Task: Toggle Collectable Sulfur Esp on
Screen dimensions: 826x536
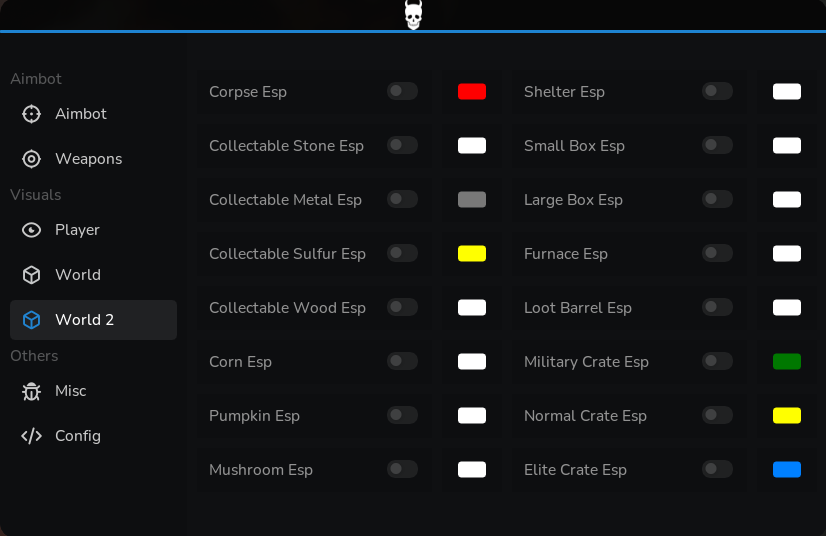Action: (402, 254)
